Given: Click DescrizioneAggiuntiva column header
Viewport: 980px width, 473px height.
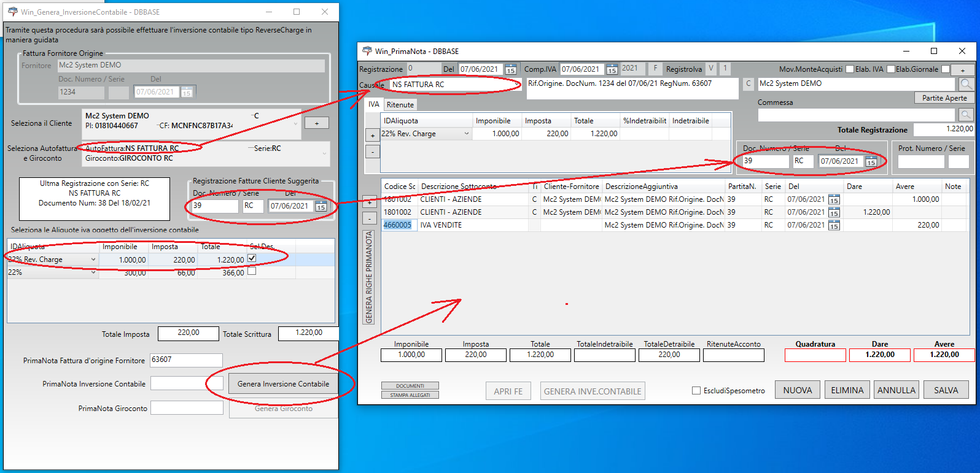Looking at the screenshot, I should [x=663, y=187].
